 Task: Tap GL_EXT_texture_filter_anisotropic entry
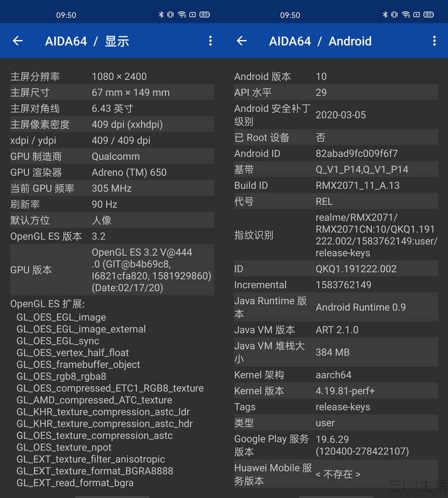pos(91,459)
